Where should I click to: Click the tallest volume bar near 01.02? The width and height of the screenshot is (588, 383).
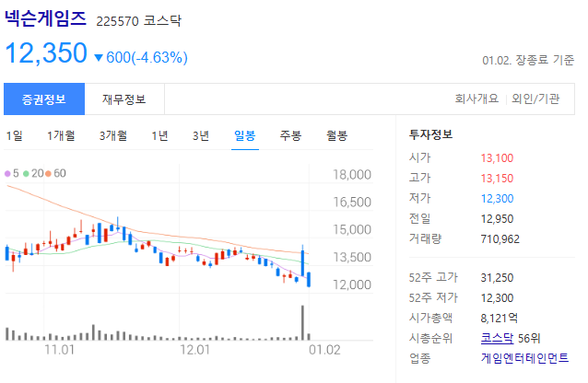[302, 322]
